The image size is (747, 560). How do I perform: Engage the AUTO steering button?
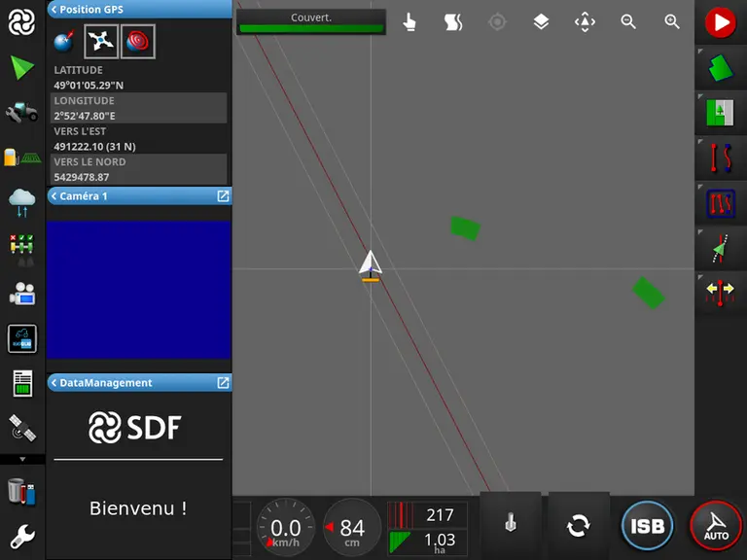pyautogui.click(x=716, y=527)
